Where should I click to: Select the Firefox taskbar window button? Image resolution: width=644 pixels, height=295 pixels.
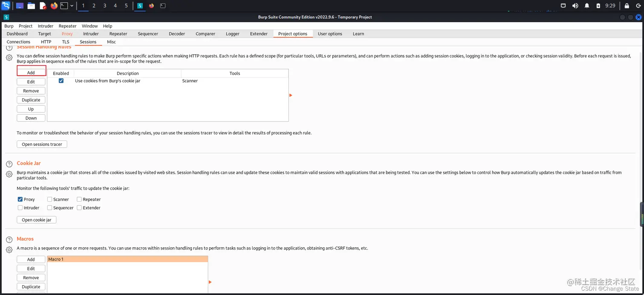click(151, 6)
